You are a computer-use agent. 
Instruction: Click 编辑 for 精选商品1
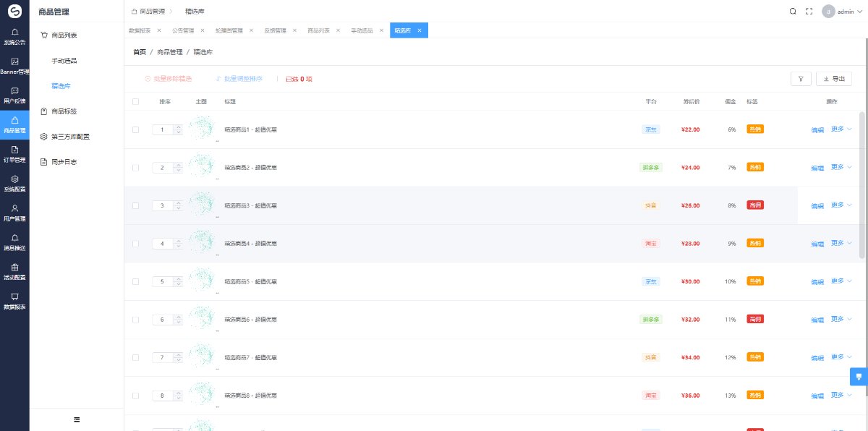coord(817,130)
